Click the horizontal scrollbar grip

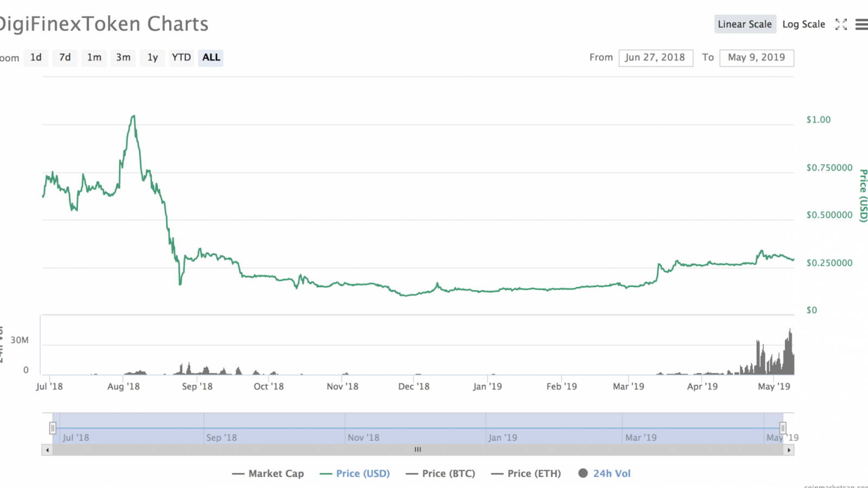point(418,450)
